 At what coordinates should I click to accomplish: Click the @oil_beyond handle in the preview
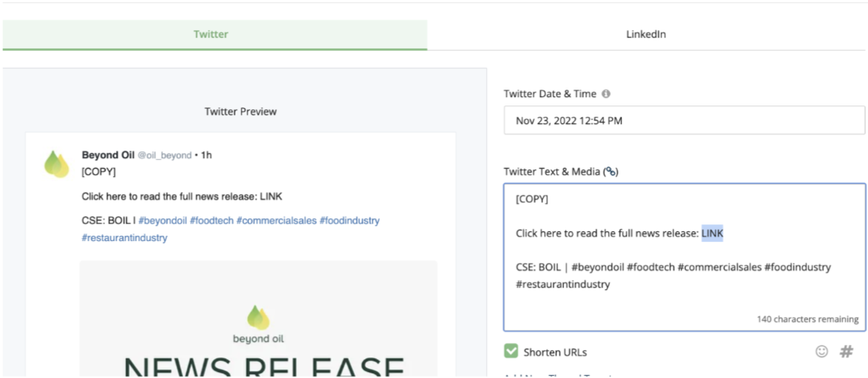[164, 155]
